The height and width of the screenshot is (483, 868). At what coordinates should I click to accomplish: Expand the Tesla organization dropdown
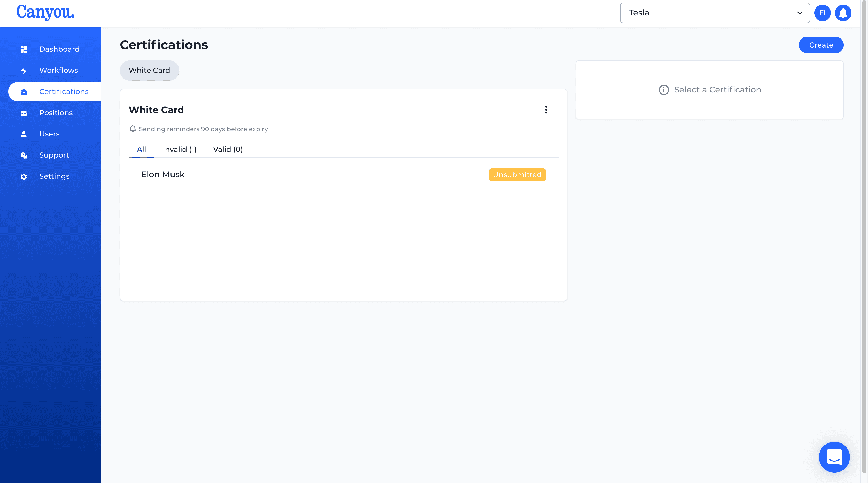pyautogui.click(x=715, y=13)
